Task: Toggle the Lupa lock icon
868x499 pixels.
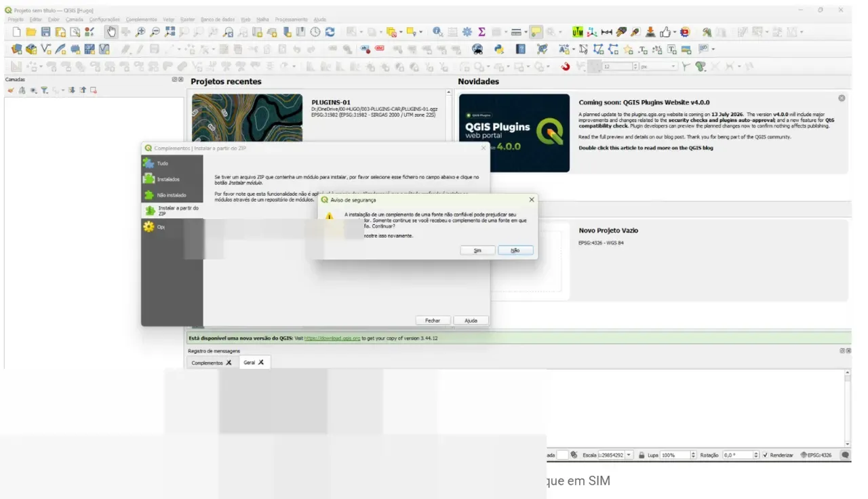Action: click(x=641, y=455)
